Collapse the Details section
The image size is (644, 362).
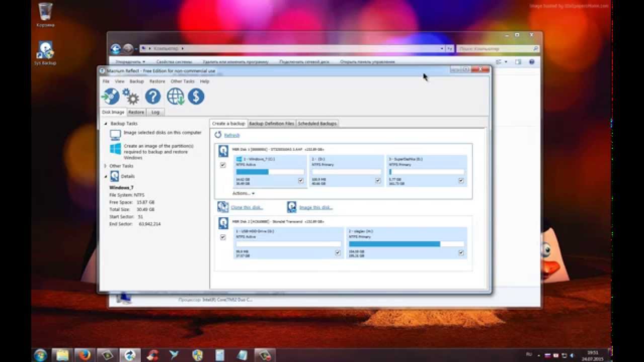pyautogui.click(x=106, y=176)
